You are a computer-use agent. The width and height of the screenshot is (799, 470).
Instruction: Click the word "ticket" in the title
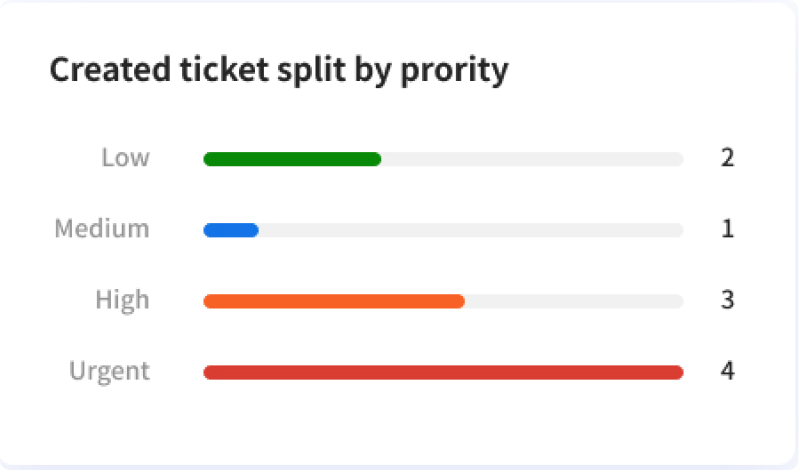(x=224, y=69)
